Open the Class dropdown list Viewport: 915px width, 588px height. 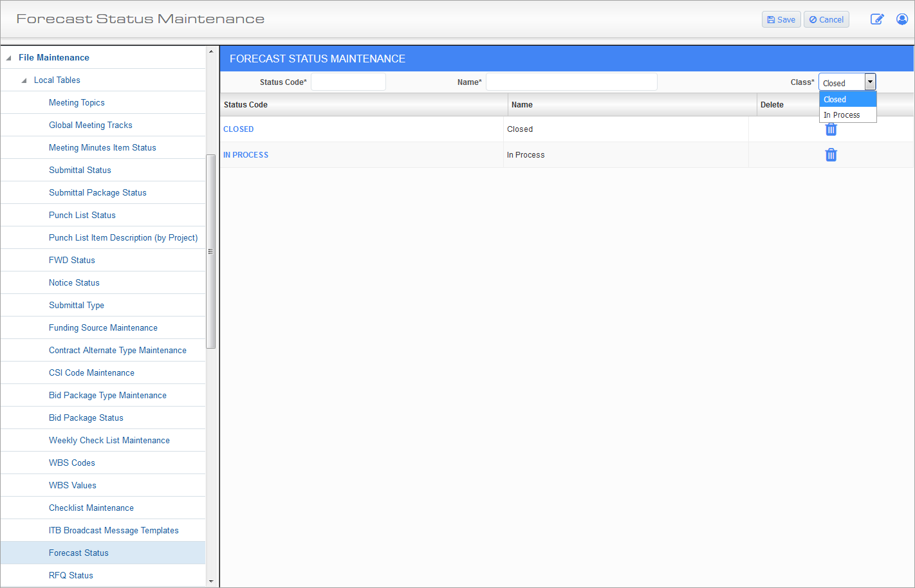tap(870, 82)
